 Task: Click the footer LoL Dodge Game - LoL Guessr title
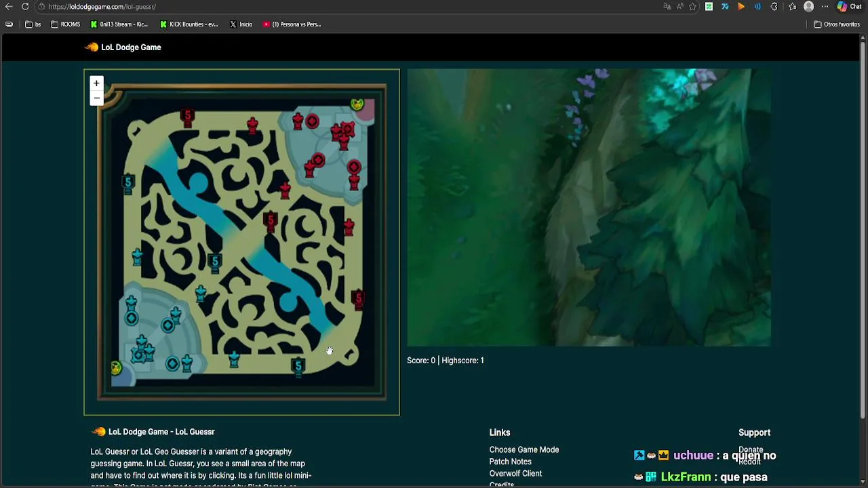click(x=161, y=432)
